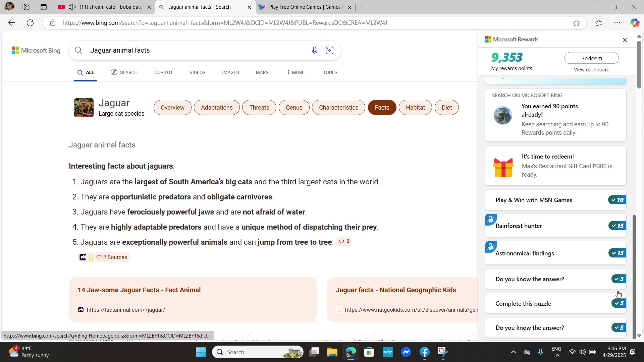Viewport: 644px width, 362px height.
Task: Click the Redeem points button
Action: point(591,58)
